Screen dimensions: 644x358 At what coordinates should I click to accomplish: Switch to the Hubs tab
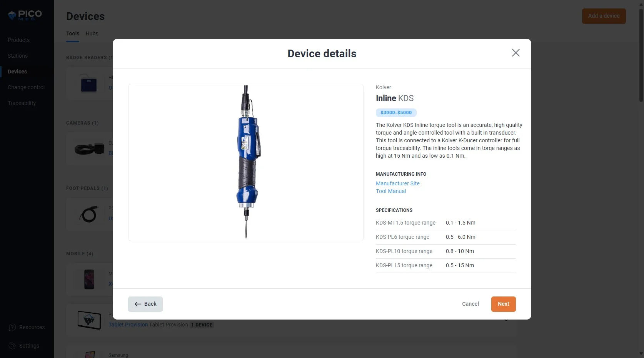pyautogui.click(x=92, y=33)
